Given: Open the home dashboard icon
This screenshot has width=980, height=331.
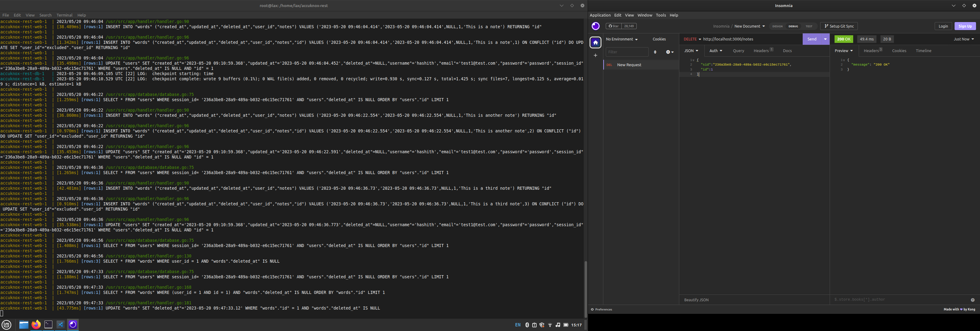Looking at the screenshot, I should pos(595,42).
